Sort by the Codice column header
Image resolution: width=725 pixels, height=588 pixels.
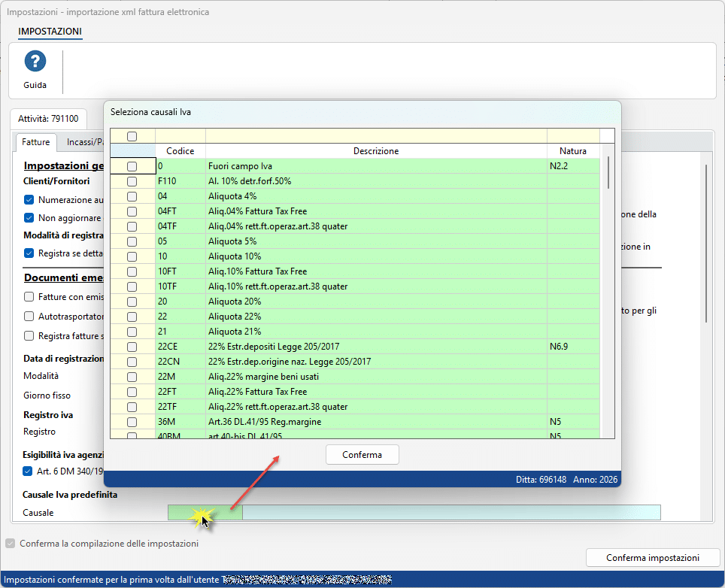pyautogui.click(x=180, y=150)
